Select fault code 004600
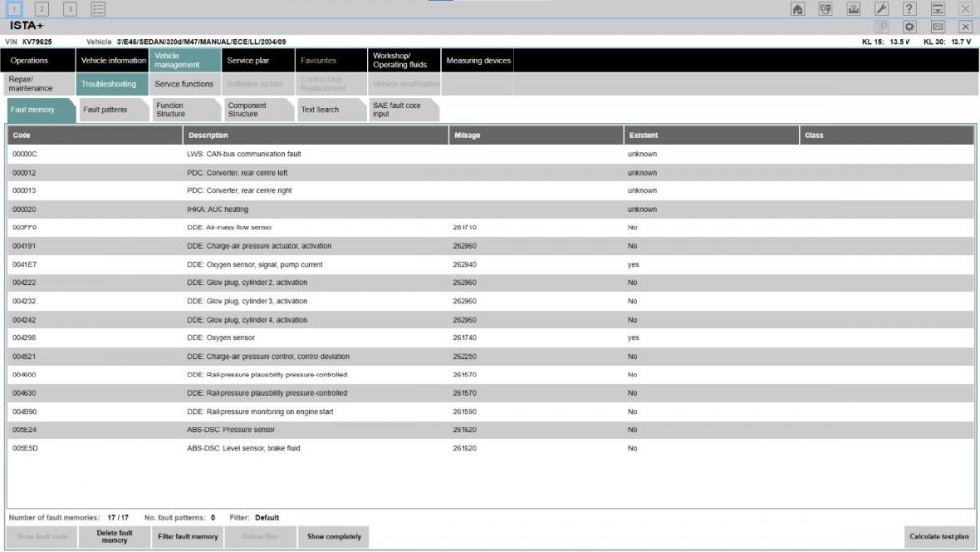 pos(491,376)
